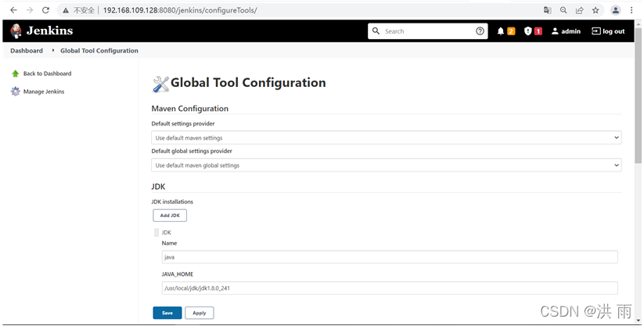644x326 pixels.
Task: Click the browser reload icon
Action: (x=45, y=10)
